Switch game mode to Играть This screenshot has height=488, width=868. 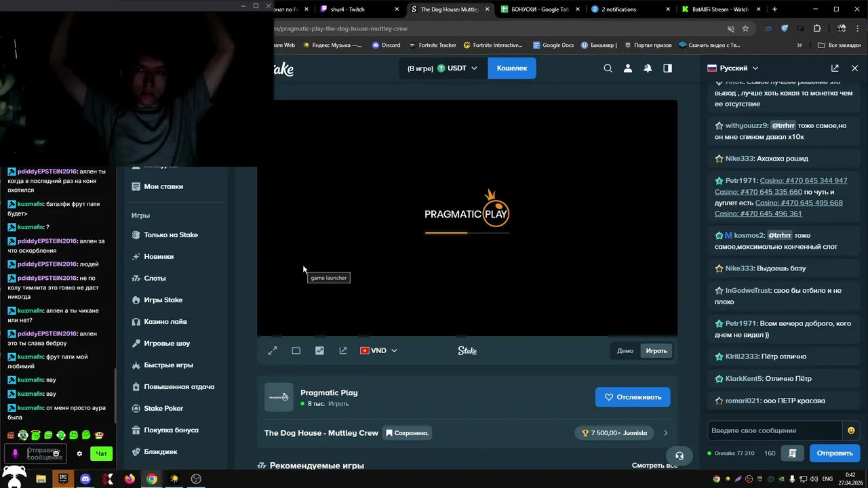(x=656, y=350)
